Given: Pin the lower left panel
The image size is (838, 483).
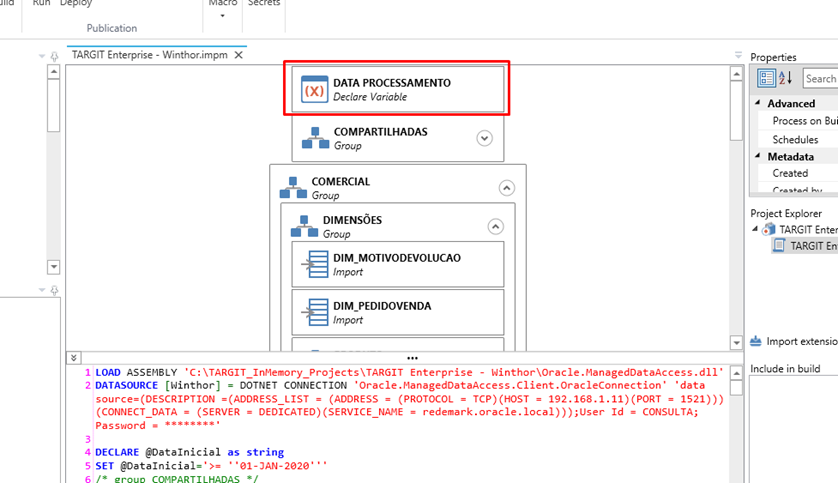Looking at the screenshot, I should (54, 290).
